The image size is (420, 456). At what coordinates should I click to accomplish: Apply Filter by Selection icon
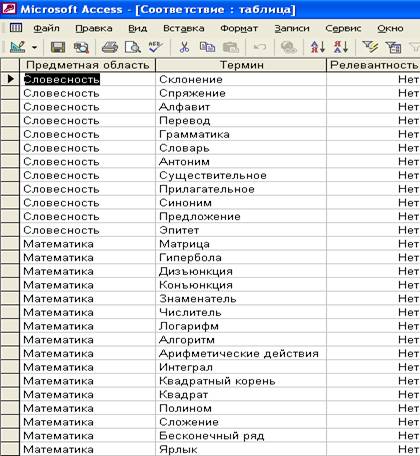coord(370,47)
